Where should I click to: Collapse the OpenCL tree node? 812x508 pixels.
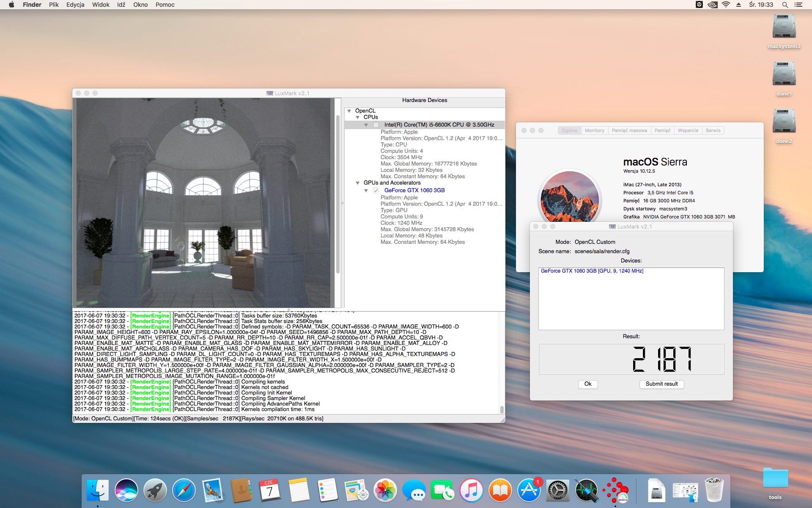[349, 111]
